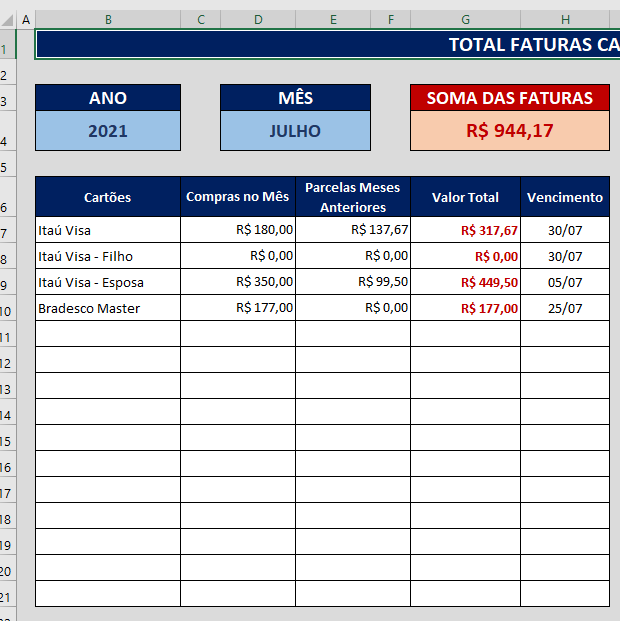
Task: Click the Cartões table header
Action: click(x=108, y=197)
